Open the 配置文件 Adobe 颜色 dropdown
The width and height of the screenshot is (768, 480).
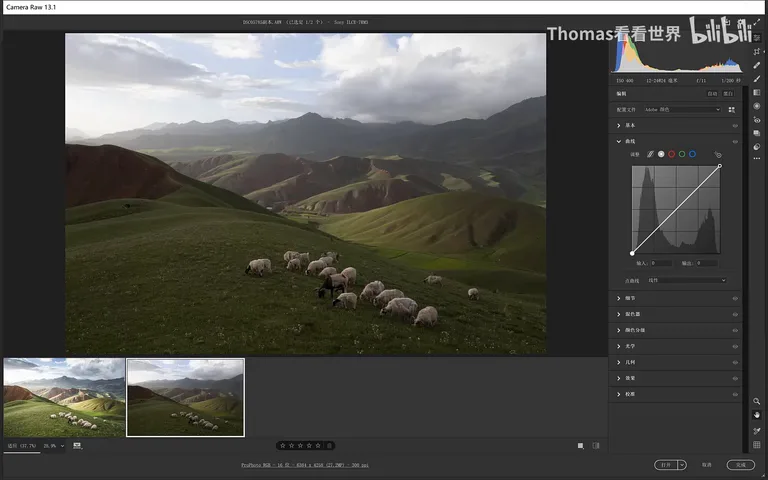click(682, 110)
